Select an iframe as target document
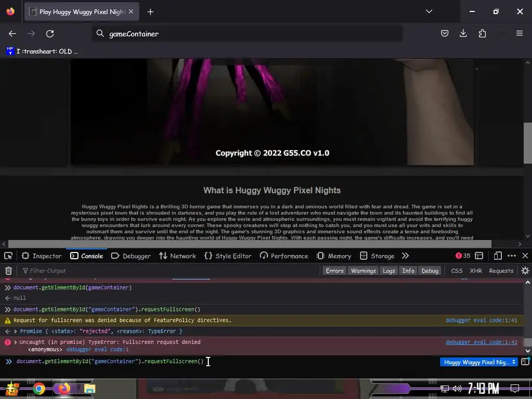Screen dimensions: 532x399 pyautogui.click(x=478, y=256)
